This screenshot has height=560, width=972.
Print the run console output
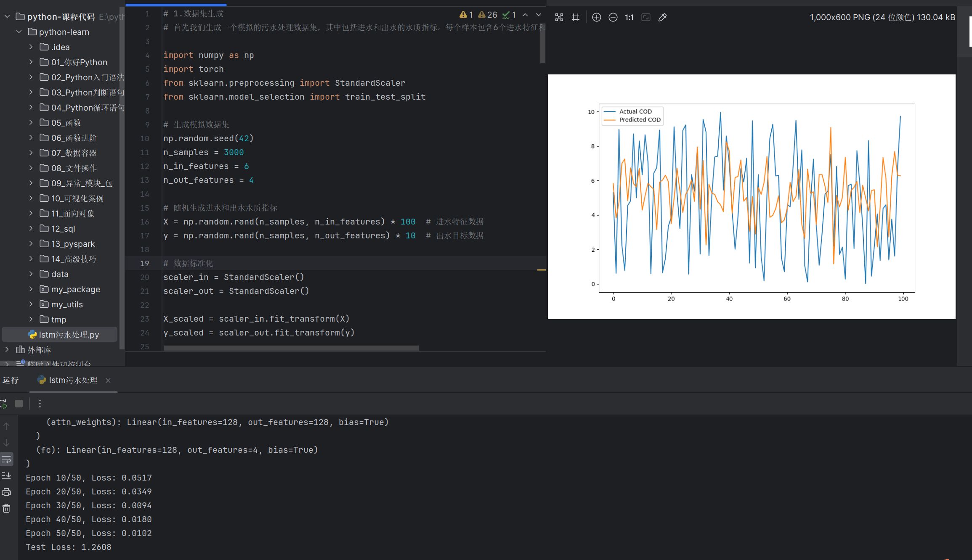6,492
